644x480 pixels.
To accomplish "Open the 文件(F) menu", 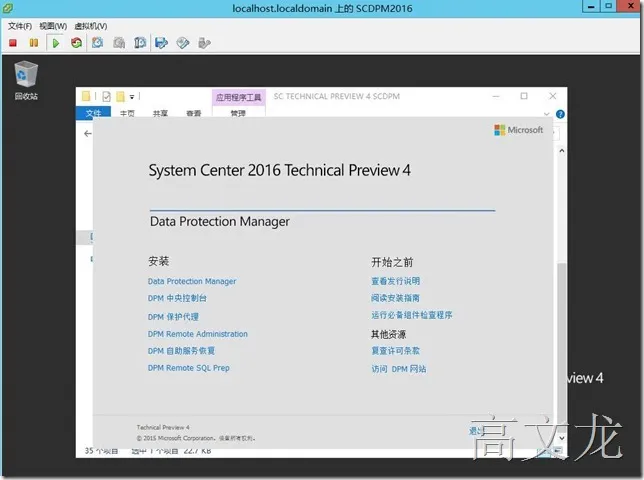I will pos(20,26).
